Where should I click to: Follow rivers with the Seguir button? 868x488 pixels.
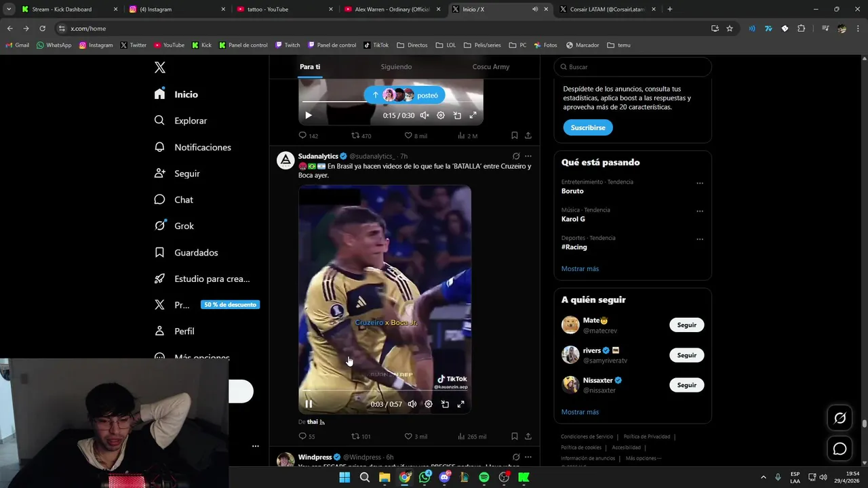click(x=687, y=355)
